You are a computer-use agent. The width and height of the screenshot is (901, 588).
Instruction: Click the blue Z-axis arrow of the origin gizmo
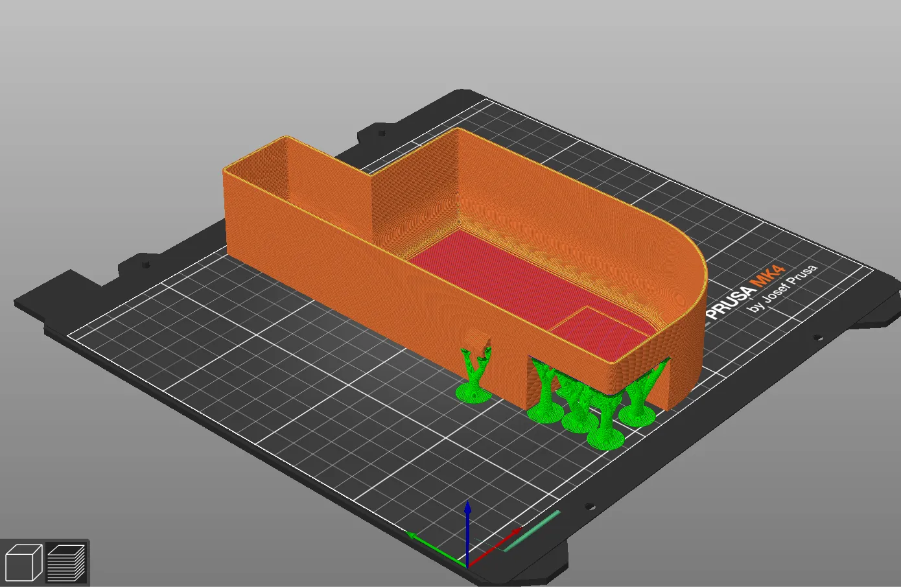pos(468,525)
